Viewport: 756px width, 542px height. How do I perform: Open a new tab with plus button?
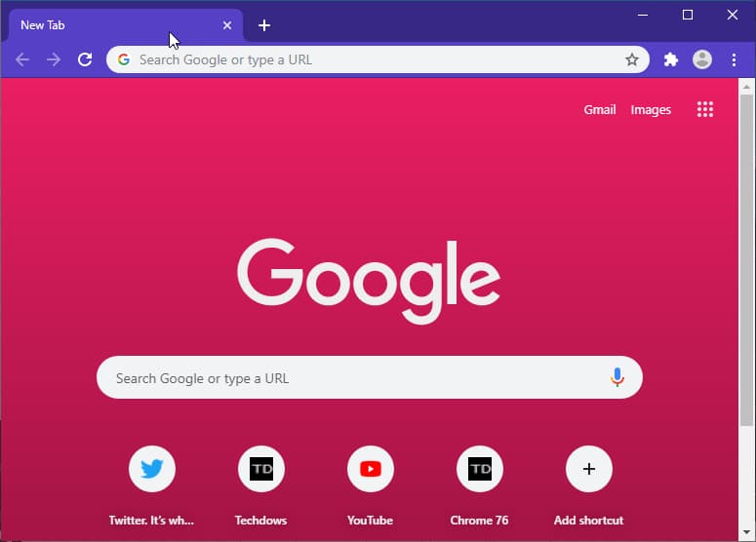click(x=264, y=25)
